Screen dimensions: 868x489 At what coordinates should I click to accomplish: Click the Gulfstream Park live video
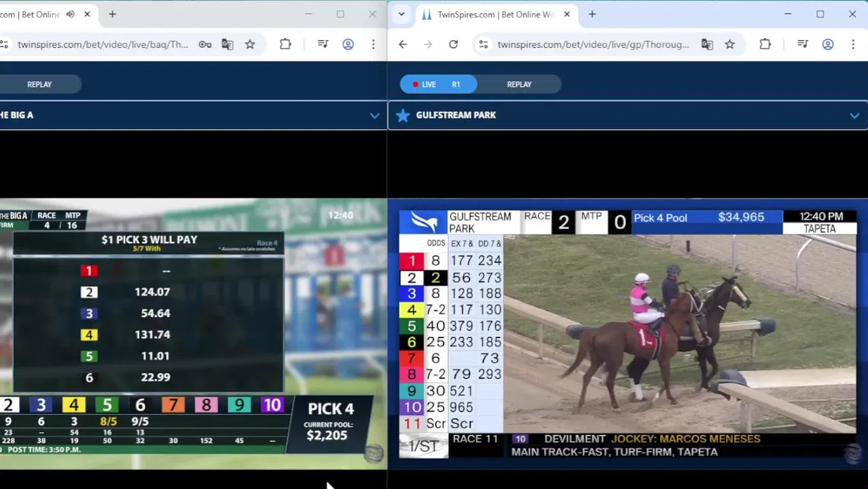click(x=628, y=334)
